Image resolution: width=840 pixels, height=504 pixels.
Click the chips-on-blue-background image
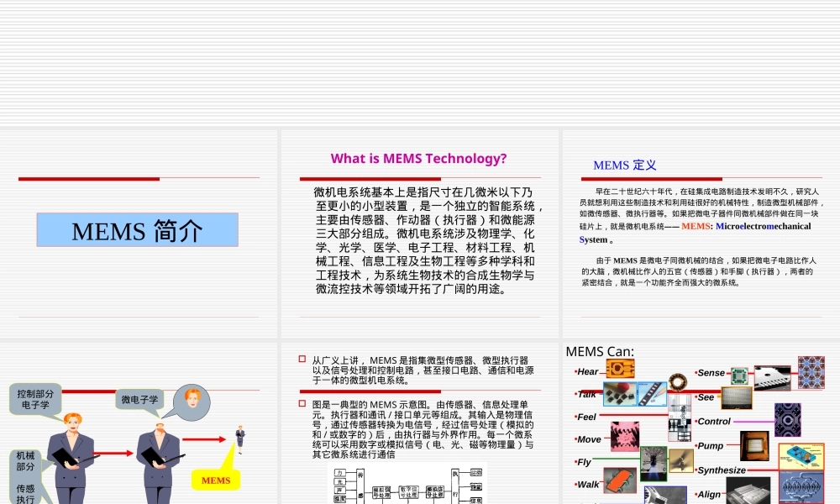pos(652,394)
